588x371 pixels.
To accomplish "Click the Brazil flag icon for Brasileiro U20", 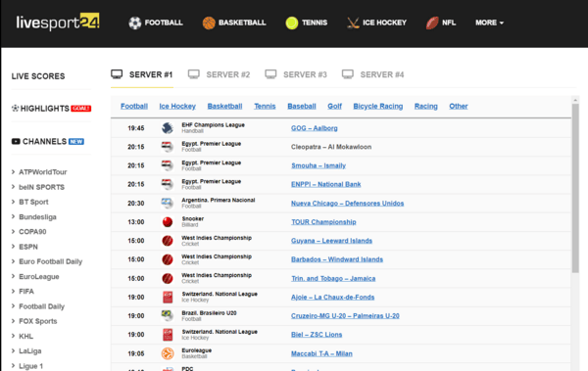I will tap(168, 316).
